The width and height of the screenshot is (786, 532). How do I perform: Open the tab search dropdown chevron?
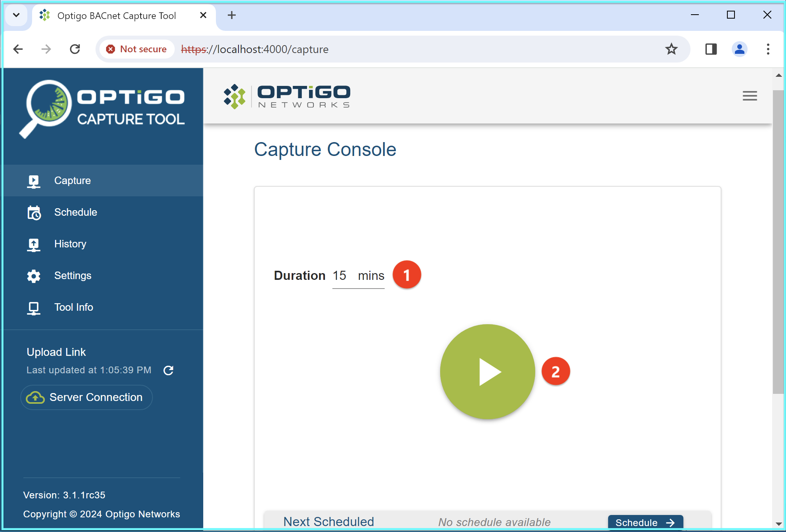(16, 15)
